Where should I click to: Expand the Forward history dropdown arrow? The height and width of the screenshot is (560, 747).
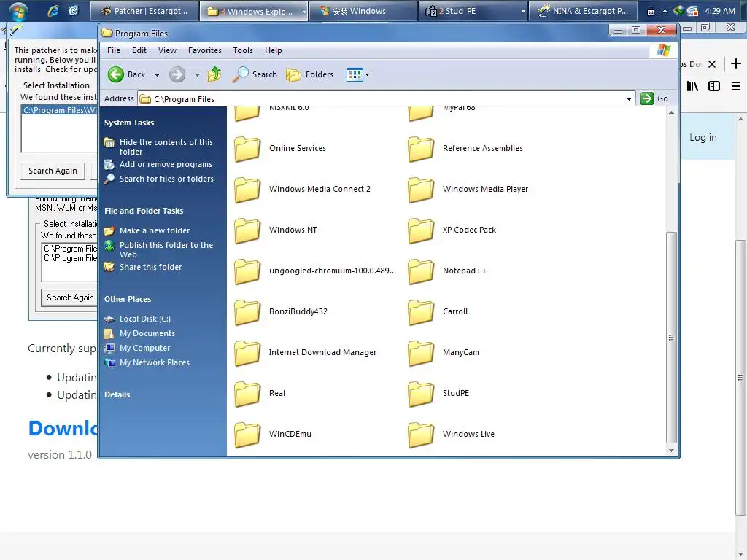click(197, 75)
